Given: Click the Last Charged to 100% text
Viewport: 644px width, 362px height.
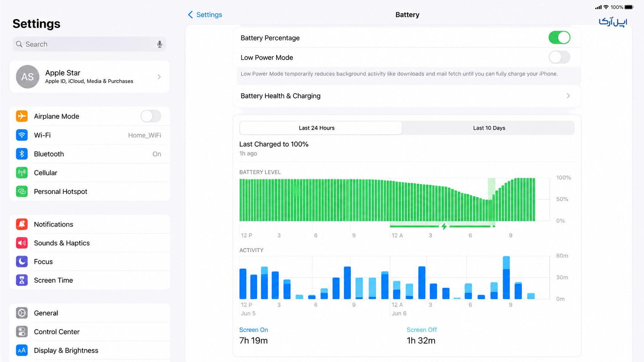Looking at the screenshot, I should (274, 144).
